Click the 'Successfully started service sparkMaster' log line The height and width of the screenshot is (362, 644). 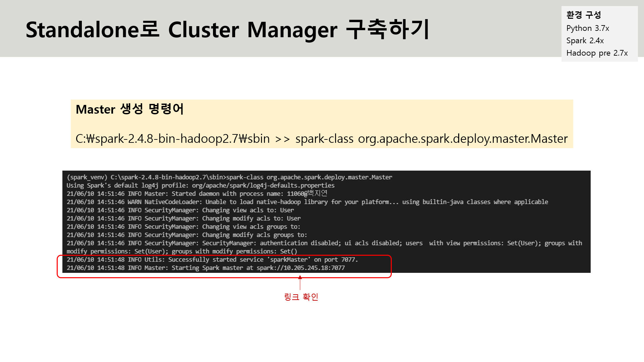212,259
